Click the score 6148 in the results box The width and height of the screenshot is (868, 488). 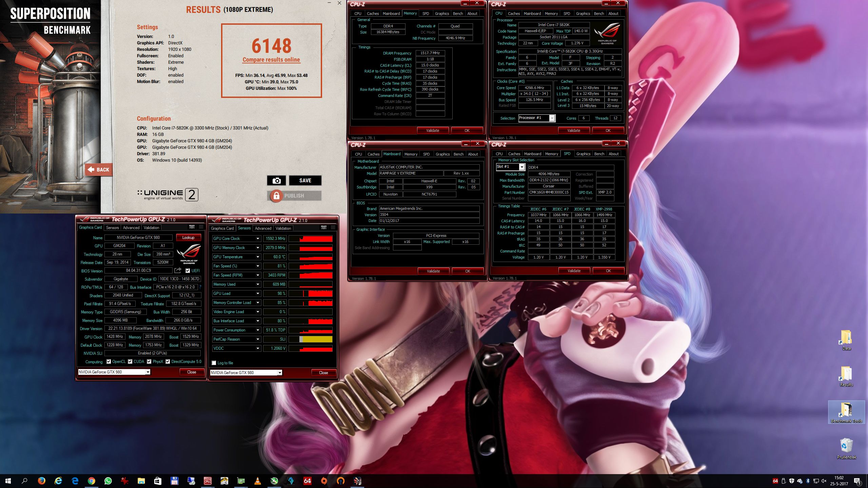271,46
